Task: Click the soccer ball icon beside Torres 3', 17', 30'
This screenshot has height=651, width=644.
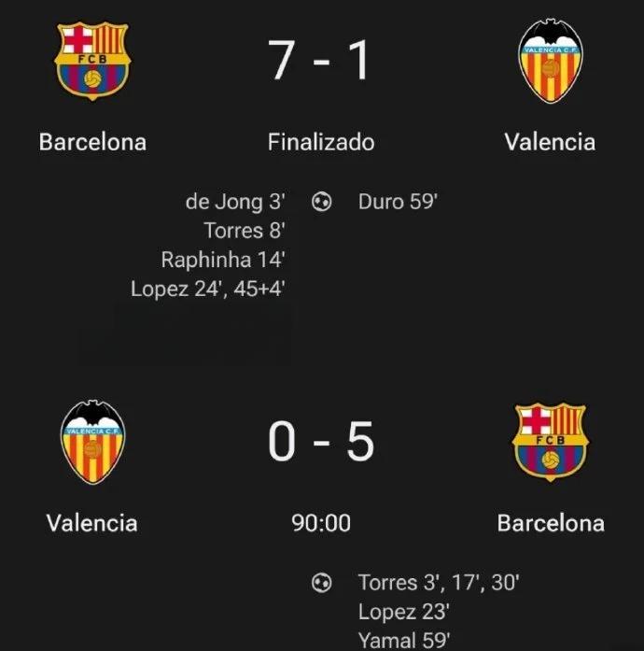Action: pyautogui.click(x=322, y=583)
